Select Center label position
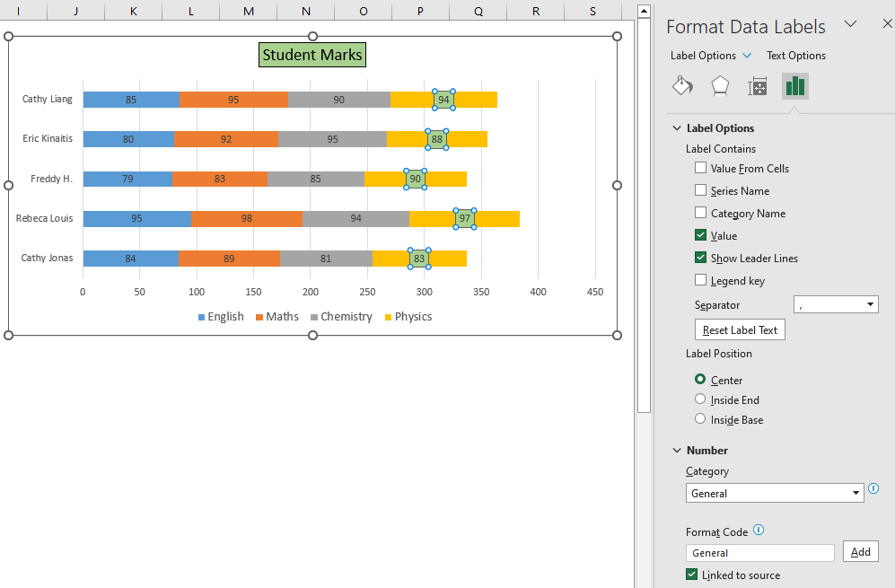This screenshot has width=895, height=588. (x=700, y=379)
